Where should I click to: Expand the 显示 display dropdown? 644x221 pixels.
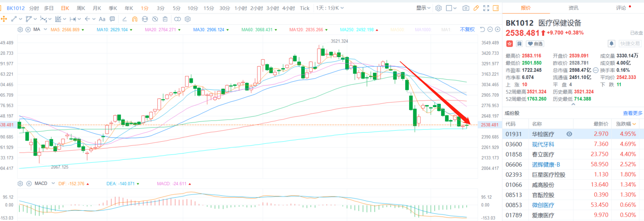(x=423, y=8)
